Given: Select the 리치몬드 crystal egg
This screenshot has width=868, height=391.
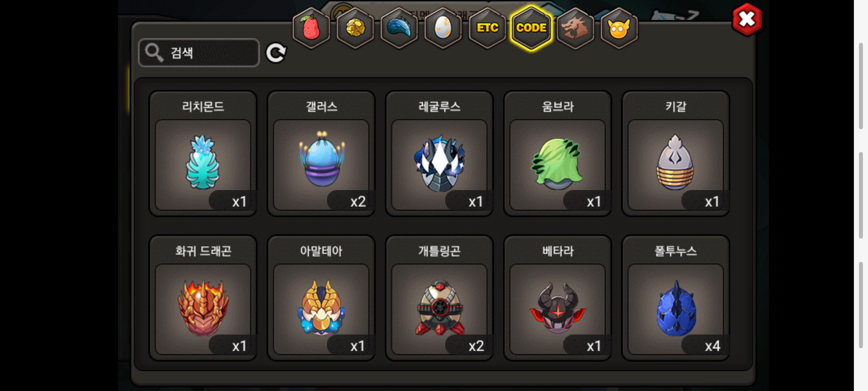Looking at the screenshot, I should pyautogui.click(x=203, y=154).
